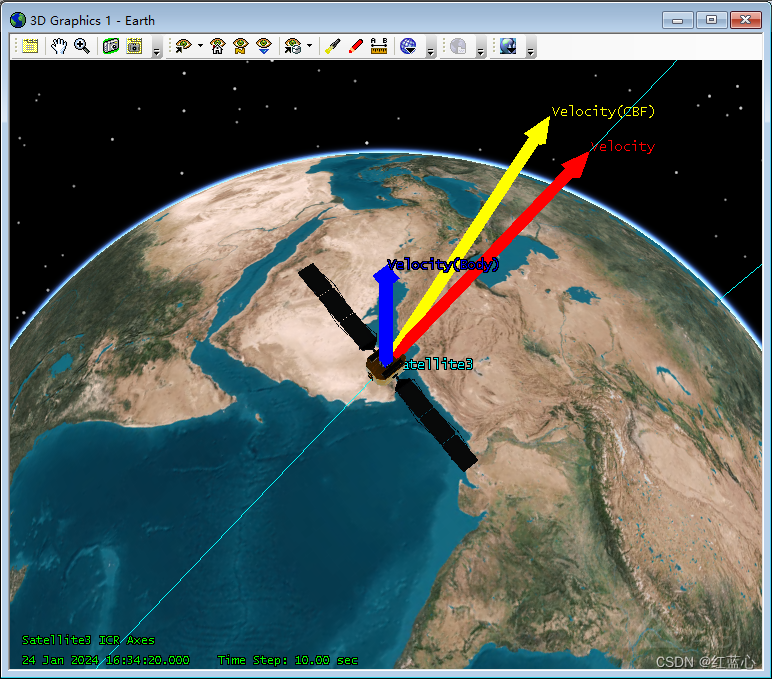Select the grab globe hand tool

point(59,46)
